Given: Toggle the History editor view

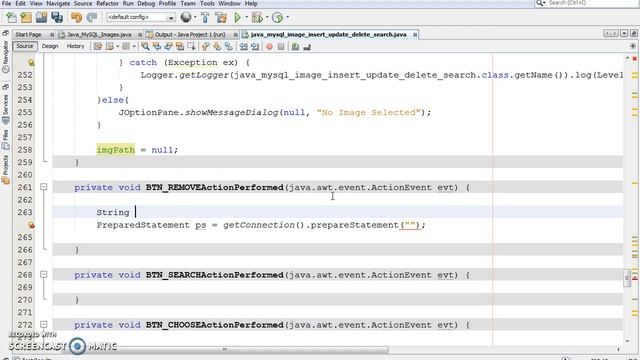Looking at the screenshot, I should 75,46.
